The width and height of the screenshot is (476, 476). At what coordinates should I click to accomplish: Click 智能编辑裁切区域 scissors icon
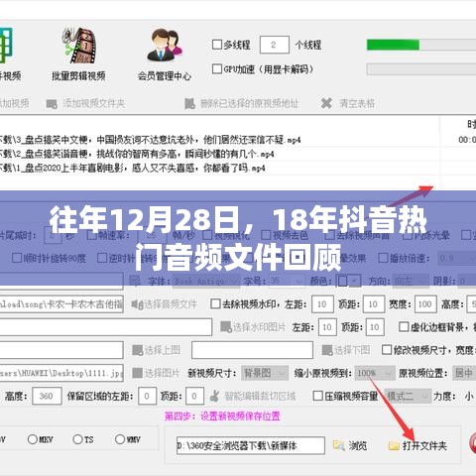(215, 396)
